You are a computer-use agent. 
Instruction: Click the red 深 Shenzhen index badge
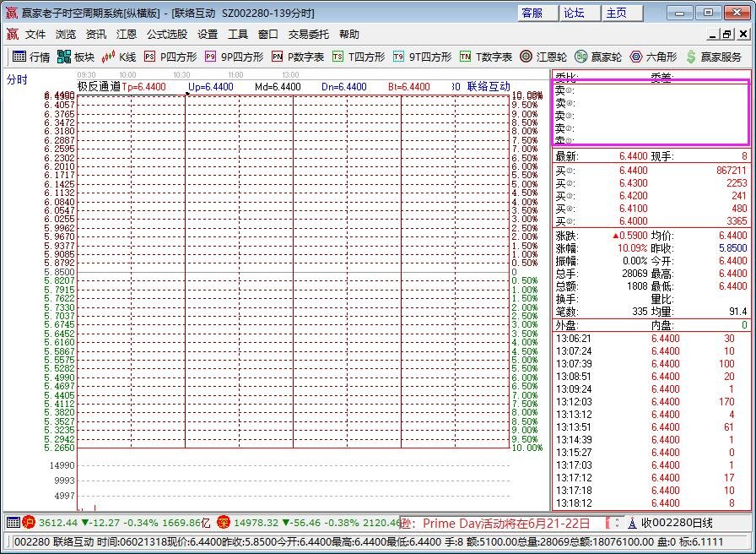coord(224,522)
